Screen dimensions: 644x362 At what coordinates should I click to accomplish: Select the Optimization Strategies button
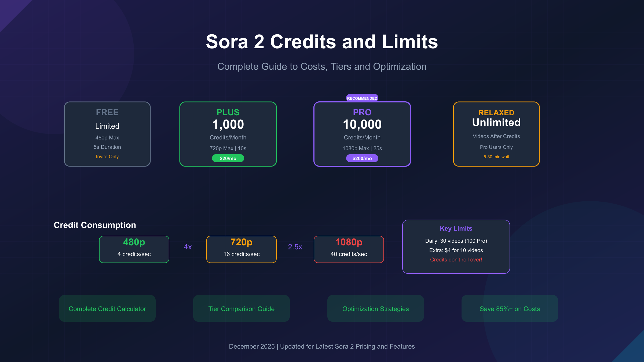tap(376, 309)
